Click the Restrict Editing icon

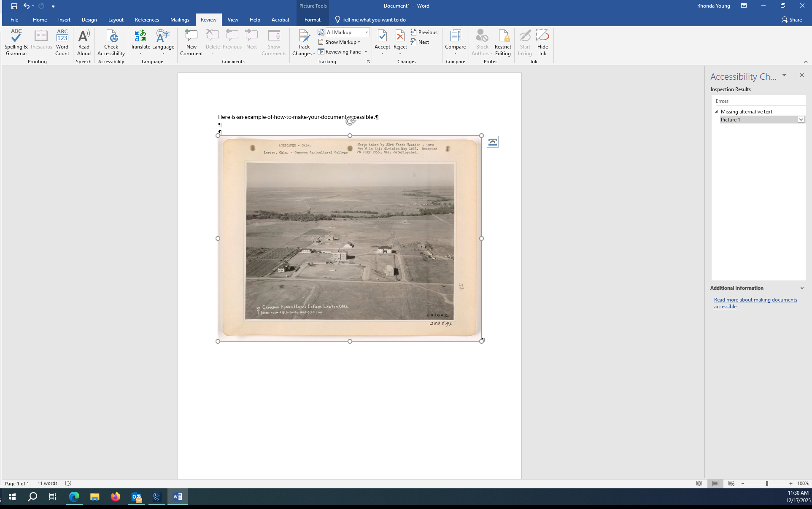coord(503,42)
